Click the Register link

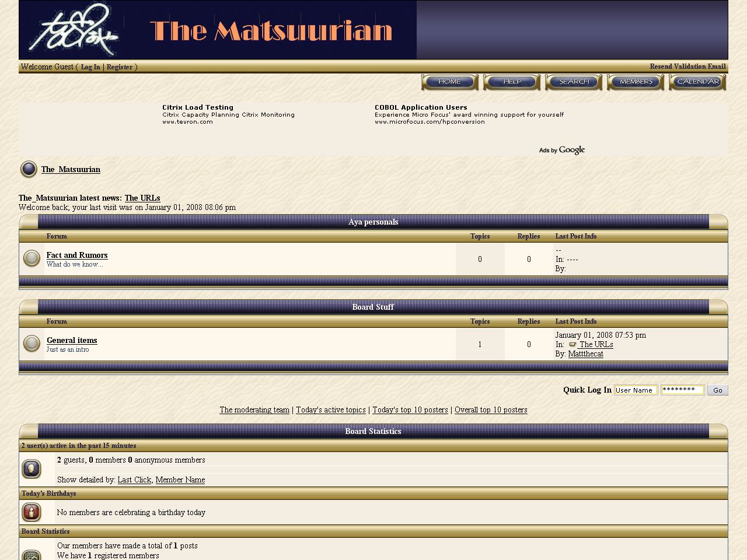pos(120,67)
